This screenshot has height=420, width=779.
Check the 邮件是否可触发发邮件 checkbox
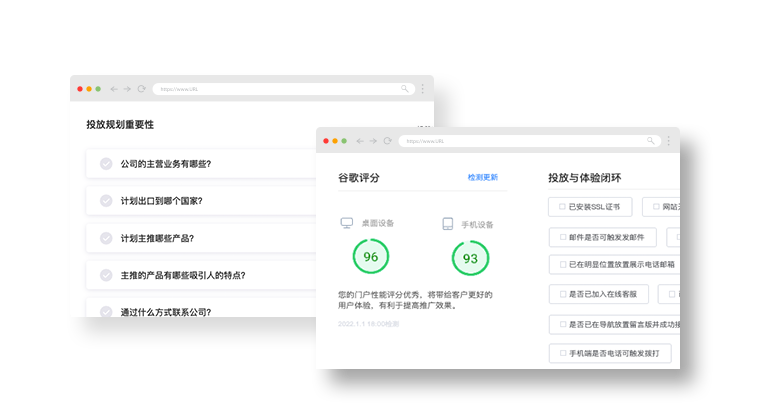click(563, 237)
